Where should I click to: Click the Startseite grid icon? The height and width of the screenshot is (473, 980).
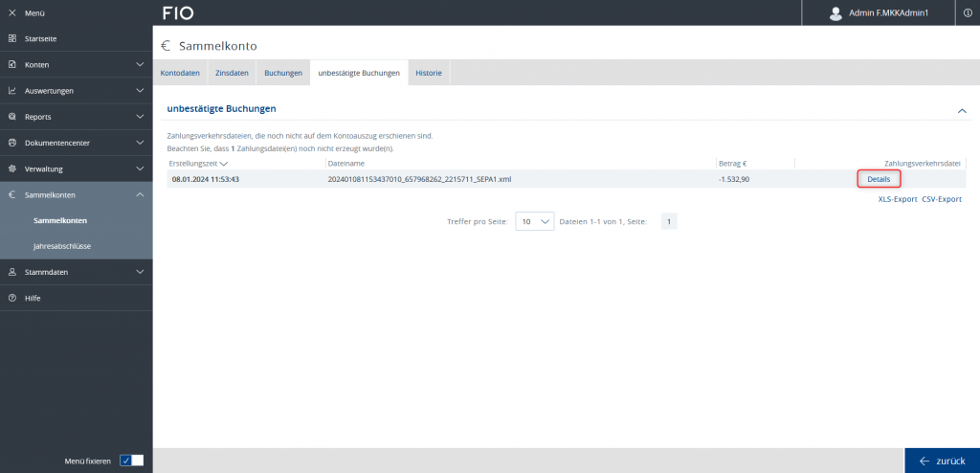(11, 38)
